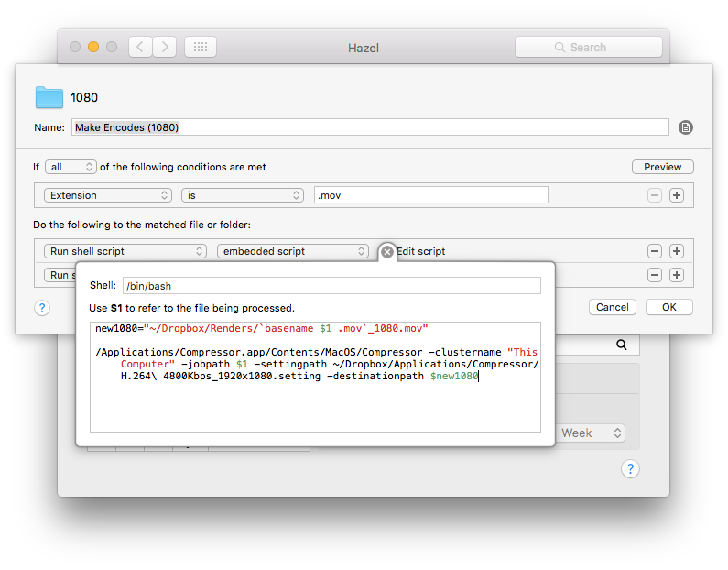The height and width of the screenshot is (570, 728).
Task: Add a condition with plus button
Action: click(677, 195)
